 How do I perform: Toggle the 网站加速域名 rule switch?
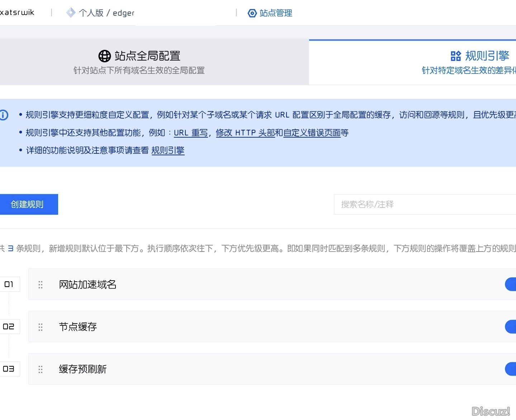pos(511,284)
